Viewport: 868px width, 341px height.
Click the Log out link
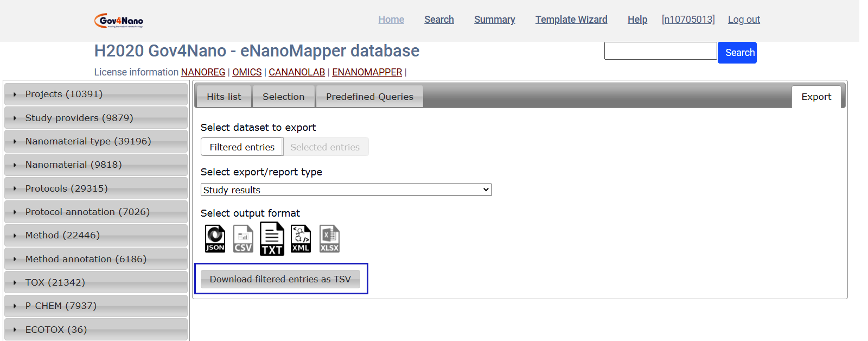[x=744, y=20]
